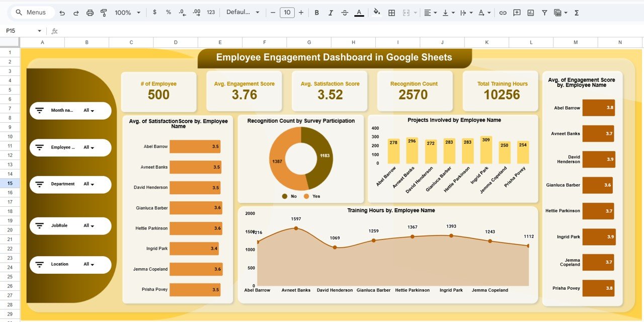Viewport: 644px width, 322px height.
Task: Open the Menus search box
Action: coord(32,12)
